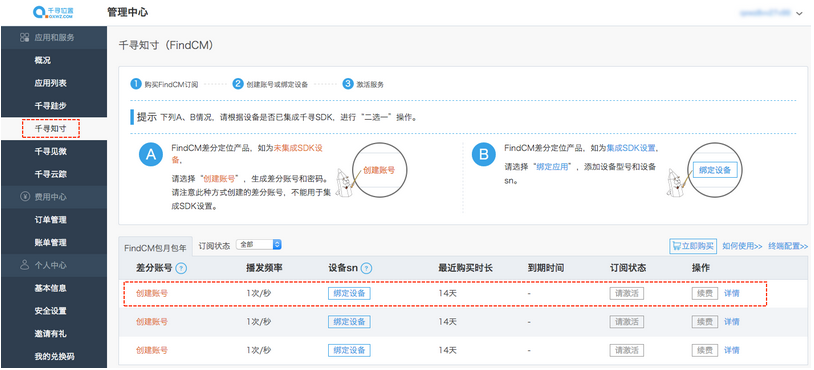This screenshot has width=814, height=370.
Task: Click 绑定设备 in the second table row
Action: 349,322
